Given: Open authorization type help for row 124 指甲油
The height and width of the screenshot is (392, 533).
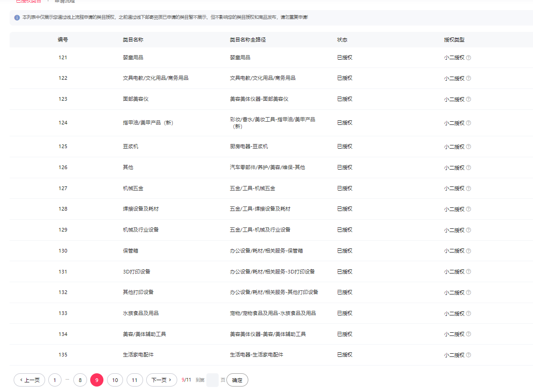Looking at the screenshot, I should tap(468, 123).
